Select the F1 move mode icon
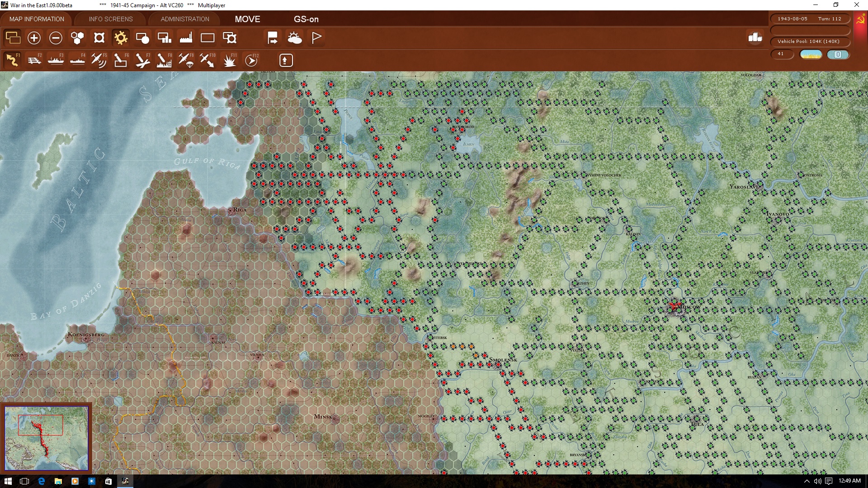868x488 pixels. tap(13, 60)
